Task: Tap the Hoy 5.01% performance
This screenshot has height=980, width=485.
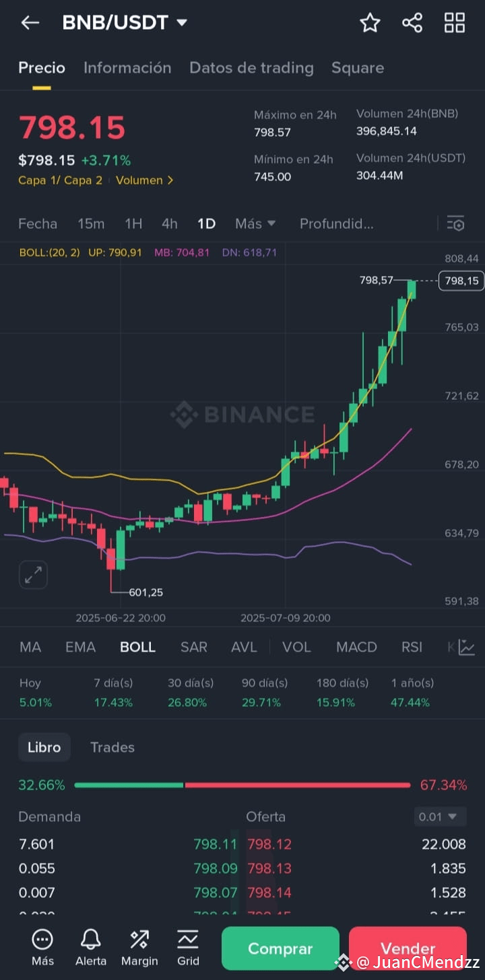Action: pyautogui.click(x=36, y=693)
